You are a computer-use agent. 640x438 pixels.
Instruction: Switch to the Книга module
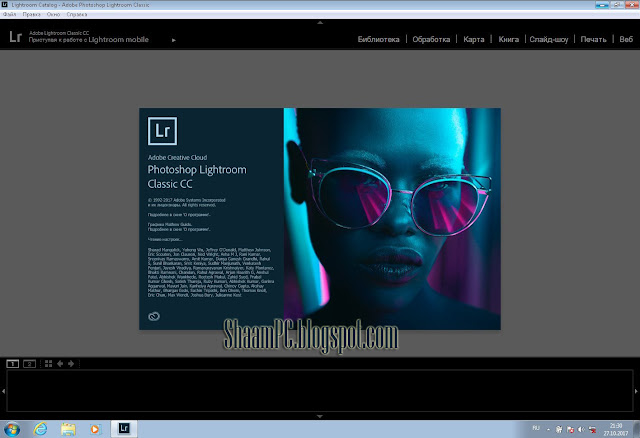click(x=509, y=39)
